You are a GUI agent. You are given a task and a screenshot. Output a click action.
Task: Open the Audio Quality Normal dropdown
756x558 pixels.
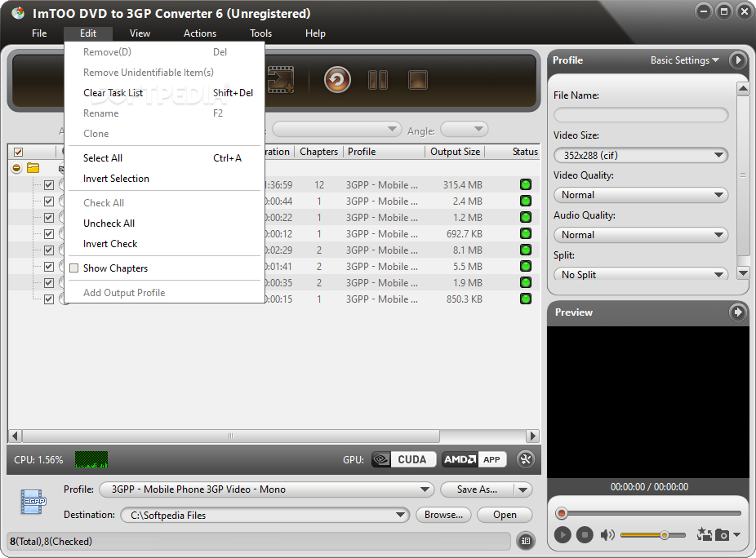[x=641, y=235]
